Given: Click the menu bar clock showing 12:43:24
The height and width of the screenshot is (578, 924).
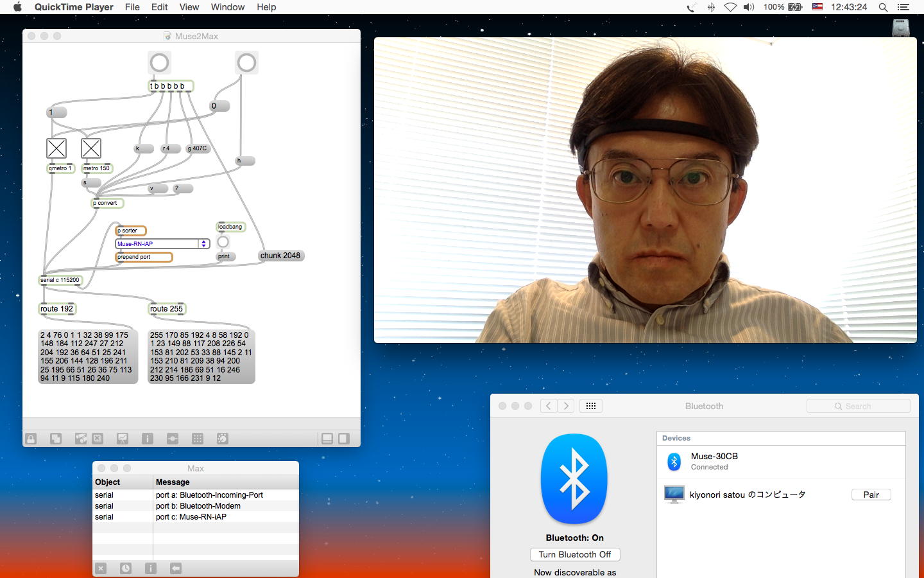Looking at the screenshot, I should [849, 7].
